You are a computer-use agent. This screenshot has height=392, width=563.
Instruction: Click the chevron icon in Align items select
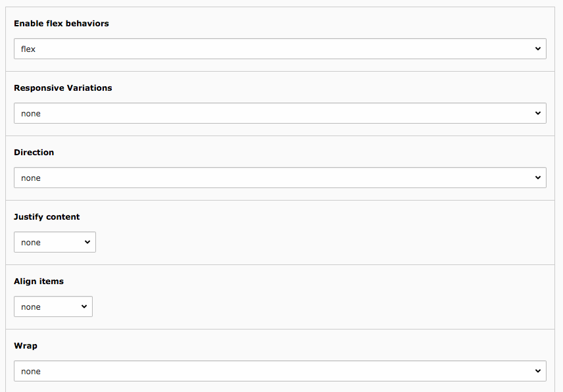pos(84,306)
